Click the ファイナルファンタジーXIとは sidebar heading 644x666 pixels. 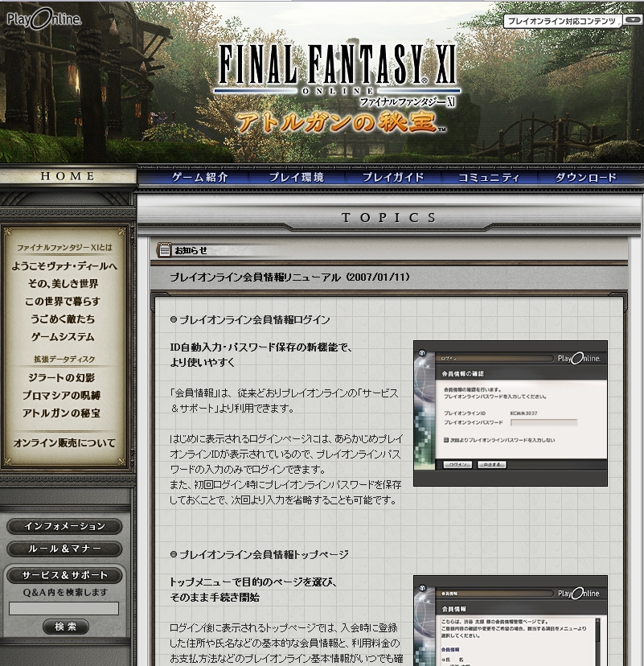64,248
